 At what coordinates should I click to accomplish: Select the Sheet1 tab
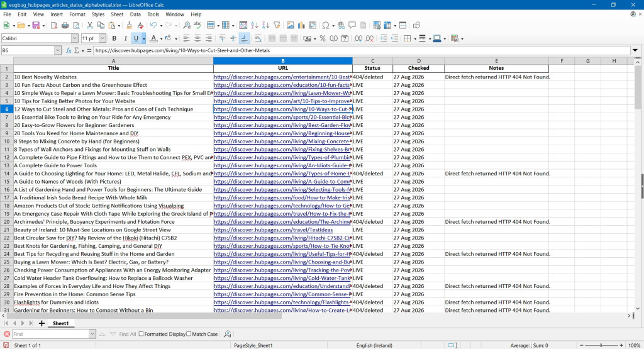(60, 324)
